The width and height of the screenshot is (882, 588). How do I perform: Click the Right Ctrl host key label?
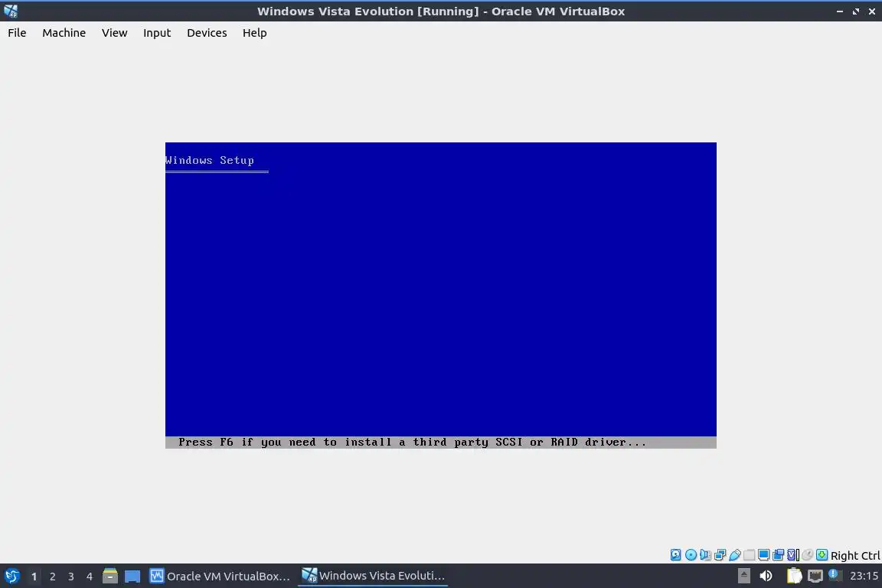coord(855,556)
